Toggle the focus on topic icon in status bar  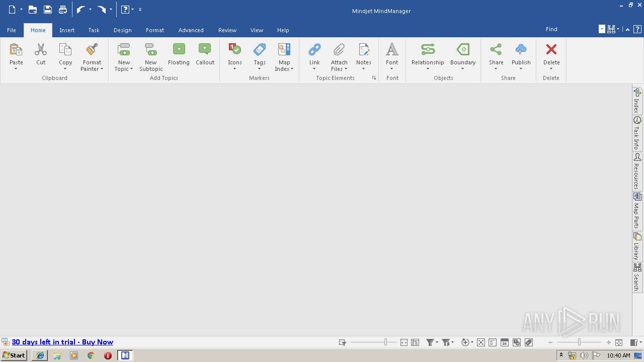point(480,342)
